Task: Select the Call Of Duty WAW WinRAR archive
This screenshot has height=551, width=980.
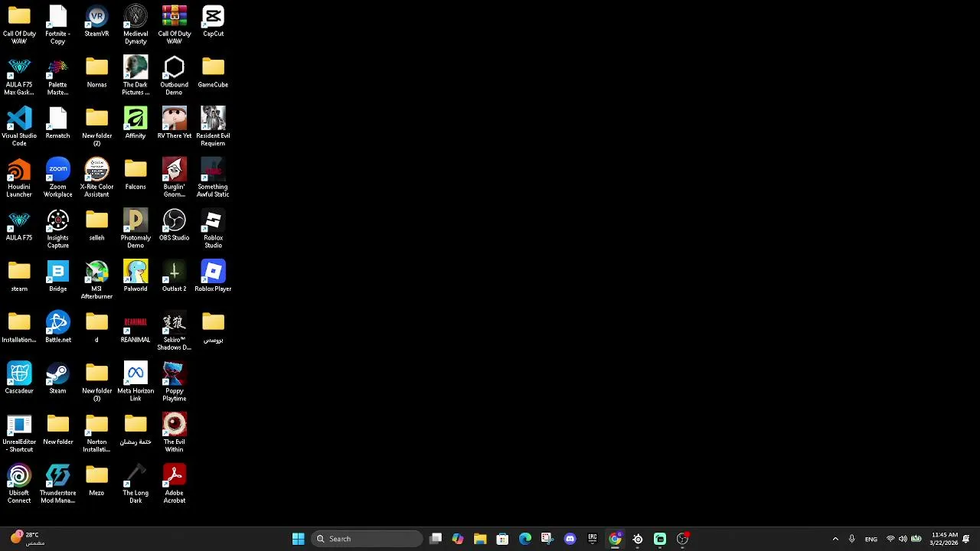Action: [x=174, y=24]
